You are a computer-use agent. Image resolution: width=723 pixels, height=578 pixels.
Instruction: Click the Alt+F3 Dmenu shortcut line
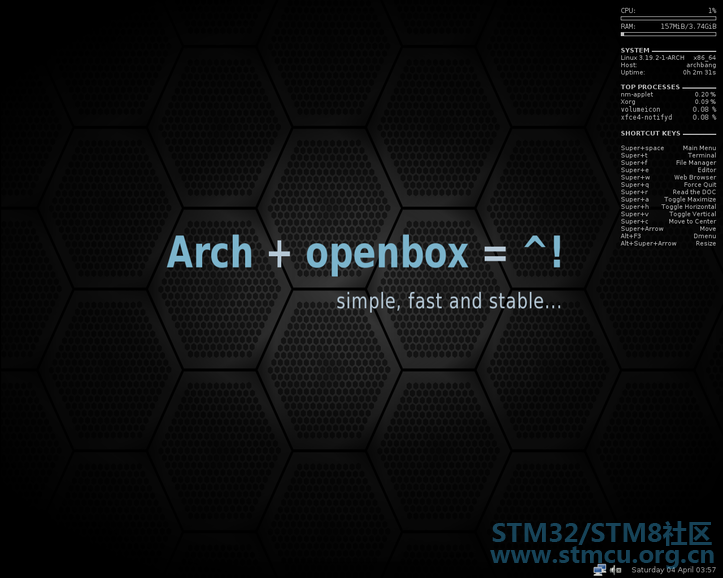tap(668, 236)
